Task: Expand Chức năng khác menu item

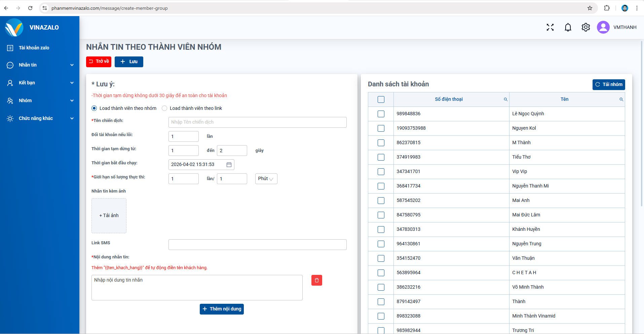Action: pos(40,118)
